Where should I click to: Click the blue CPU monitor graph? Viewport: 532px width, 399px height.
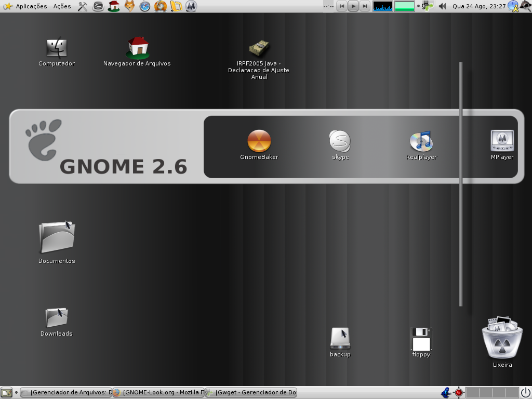click(x=383, y=6)
